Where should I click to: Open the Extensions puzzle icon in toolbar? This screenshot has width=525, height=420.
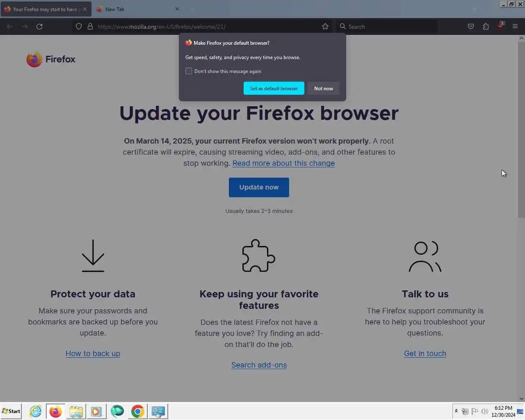tap(486, 27)
